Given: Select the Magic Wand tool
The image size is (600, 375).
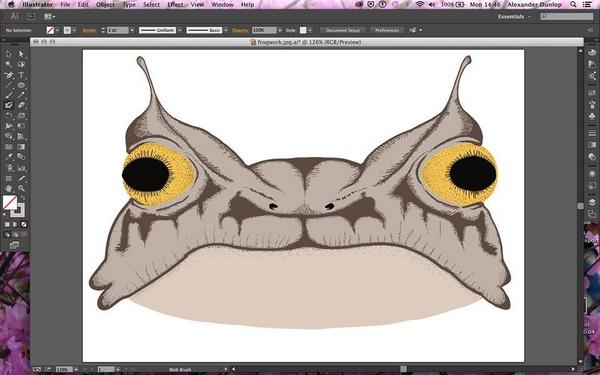Looking at the screenshot, I should pos(8,65).
